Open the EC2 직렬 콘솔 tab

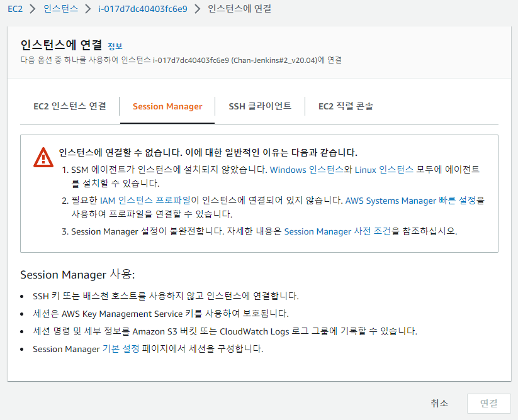tap(346, 106)
